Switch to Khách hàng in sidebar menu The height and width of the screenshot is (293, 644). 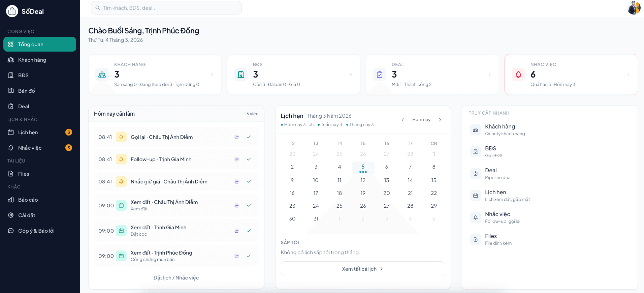pos(32,60)
